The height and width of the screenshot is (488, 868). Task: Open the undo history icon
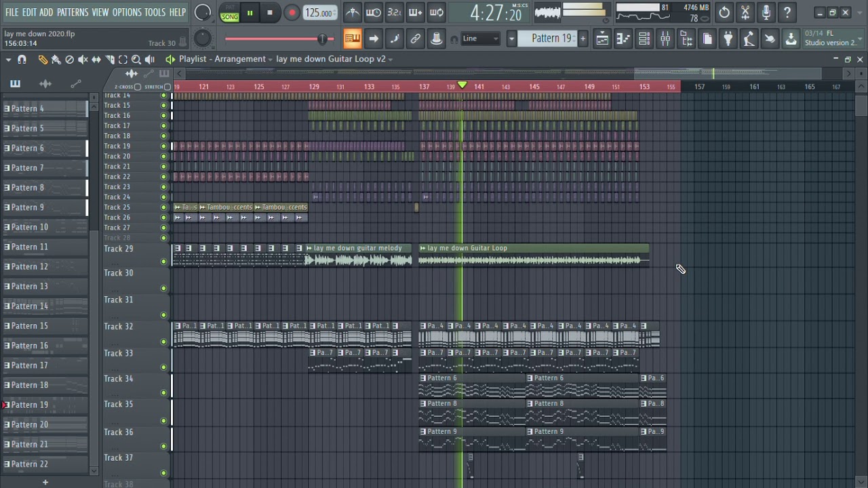[x=724, y=12]
